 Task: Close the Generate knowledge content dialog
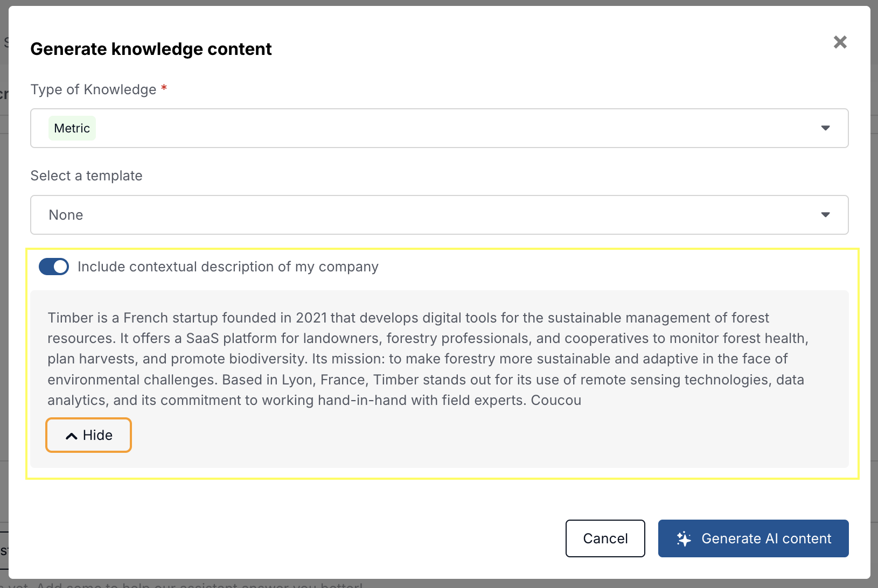840,42
